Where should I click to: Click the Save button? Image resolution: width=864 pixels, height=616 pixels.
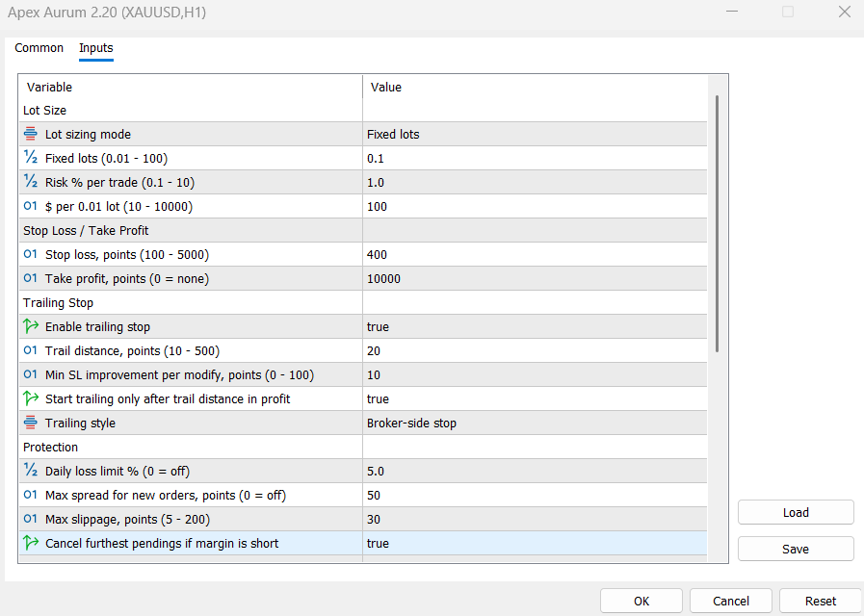coord(796,549)
